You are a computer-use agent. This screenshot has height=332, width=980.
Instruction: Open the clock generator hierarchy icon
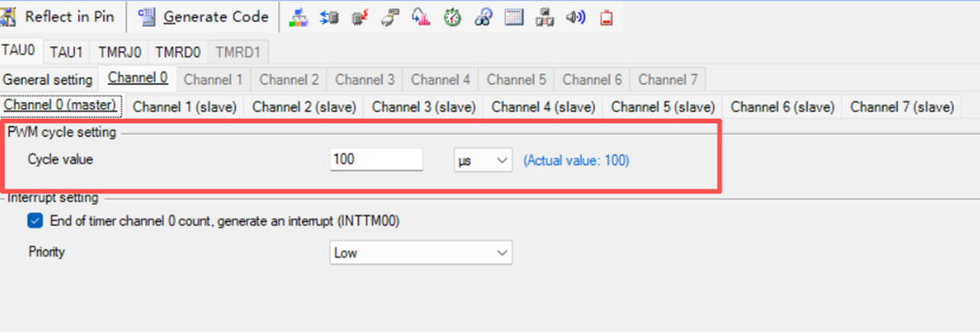(299, 18)
